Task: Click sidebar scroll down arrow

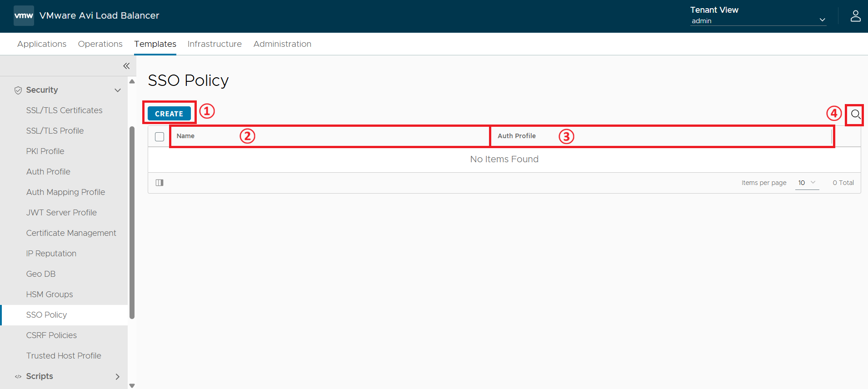Action: (x=132, y=385)
